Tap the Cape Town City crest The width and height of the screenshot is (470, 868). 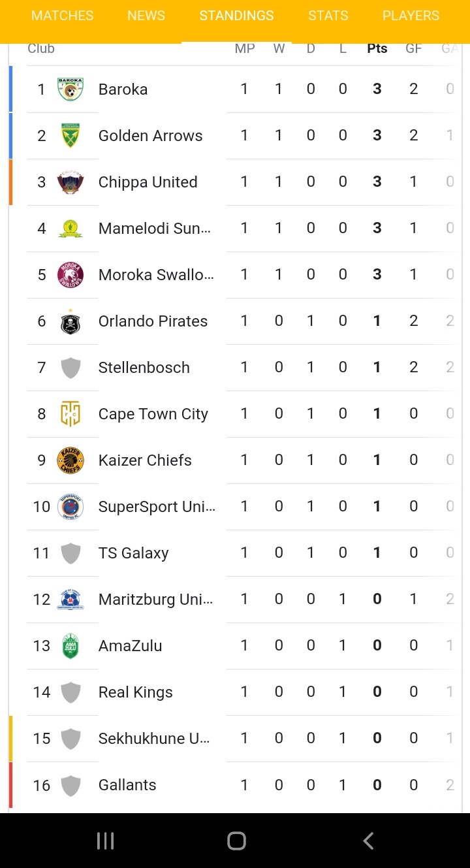[70, 414]
